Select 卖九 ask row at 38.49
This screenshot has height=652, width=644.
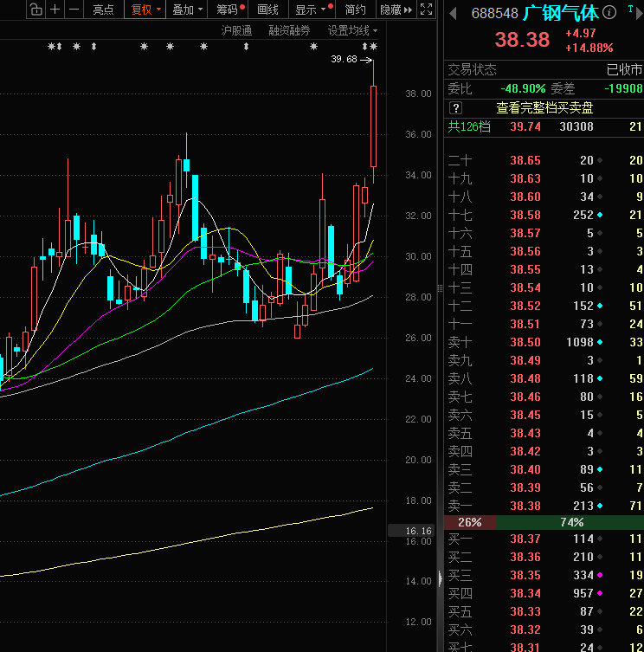coord(544,360)
